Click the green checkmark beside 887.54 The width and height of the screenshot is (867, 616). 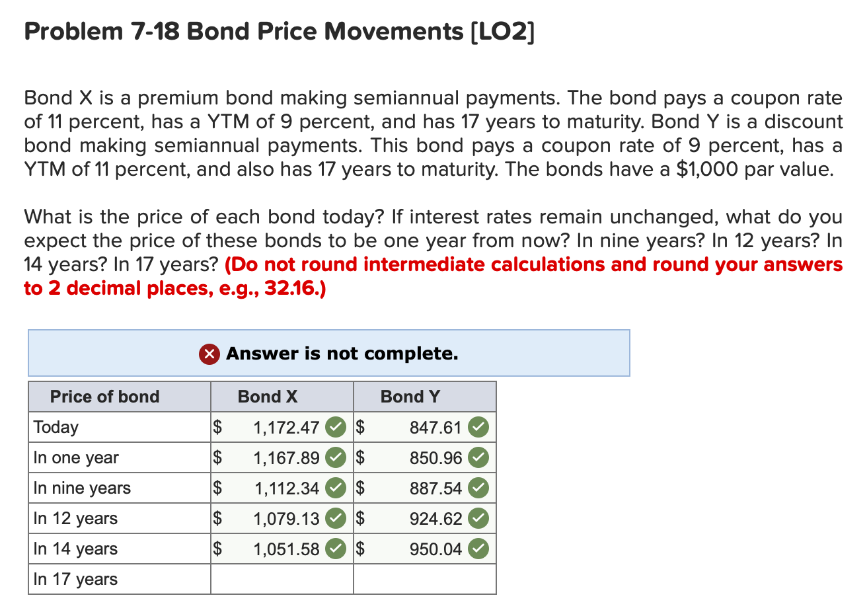(479, 488)
